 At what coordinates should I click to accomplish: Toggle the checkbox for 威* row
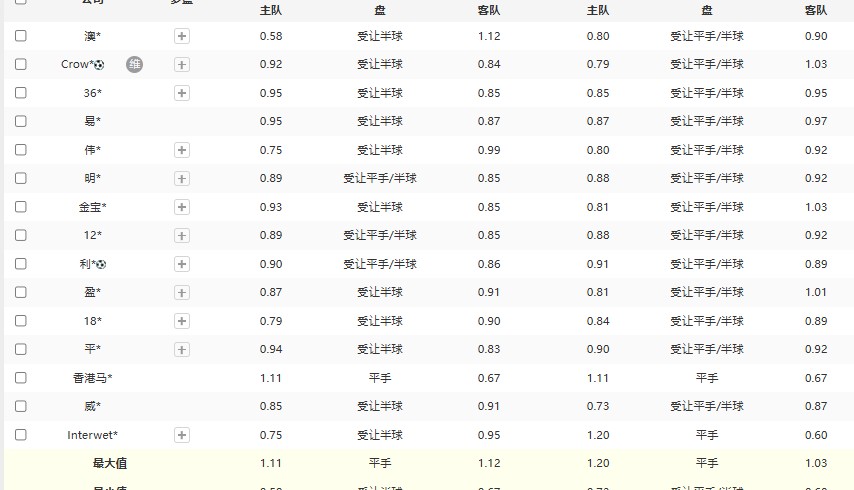pos(21,406)
